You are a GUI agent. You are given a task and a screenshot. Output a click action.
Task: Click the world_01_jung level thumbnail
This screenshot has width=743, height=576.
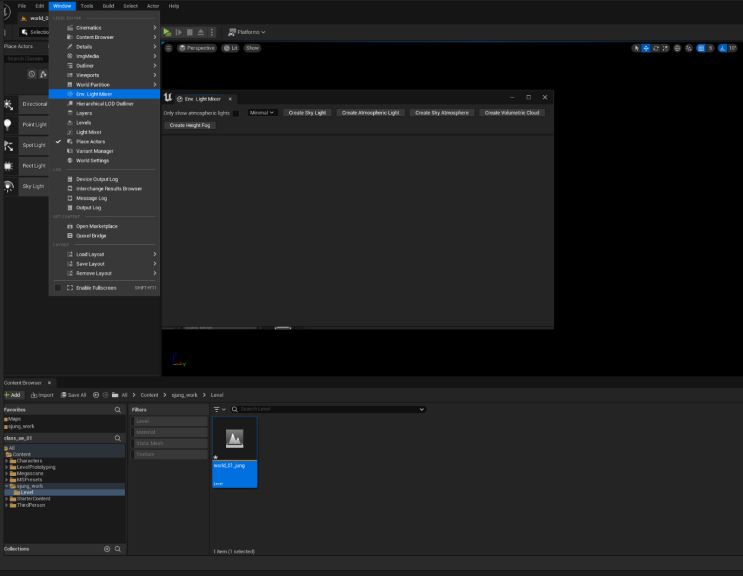click(x=235, y=441)
